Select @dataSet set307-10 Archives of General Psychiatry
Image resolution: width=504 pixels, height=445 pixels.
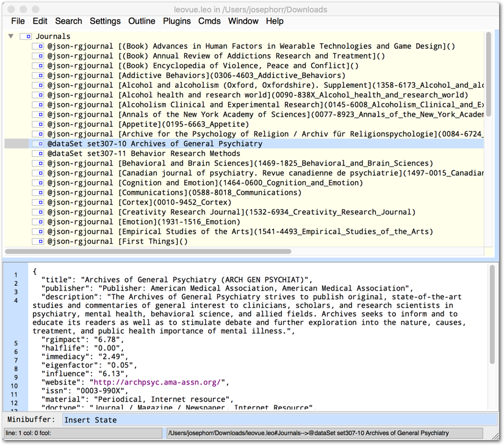(x=155, y=143)
